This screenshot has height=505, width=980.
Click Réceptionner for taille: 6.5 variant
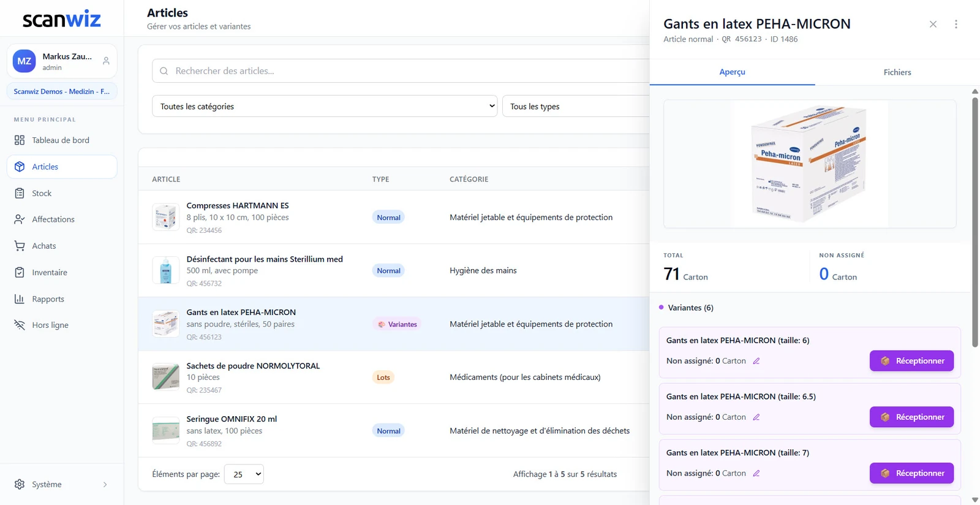(x=911, y=417)
